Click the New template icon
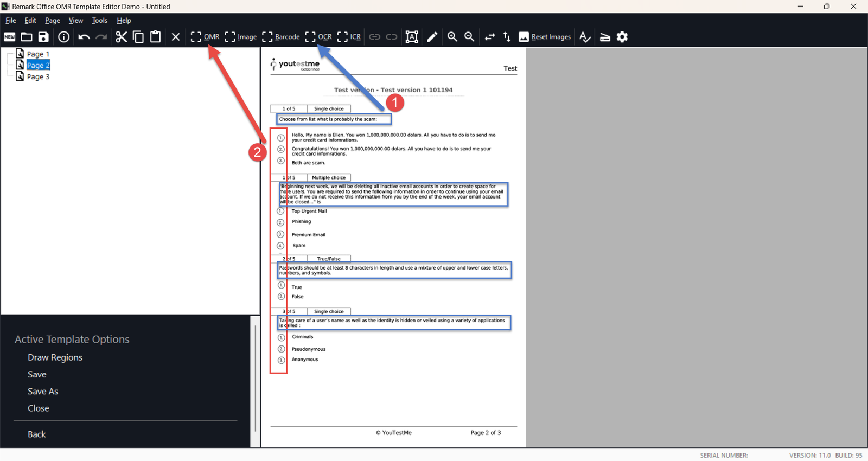Screen dimensions: 868x461 tap(10, 37)
